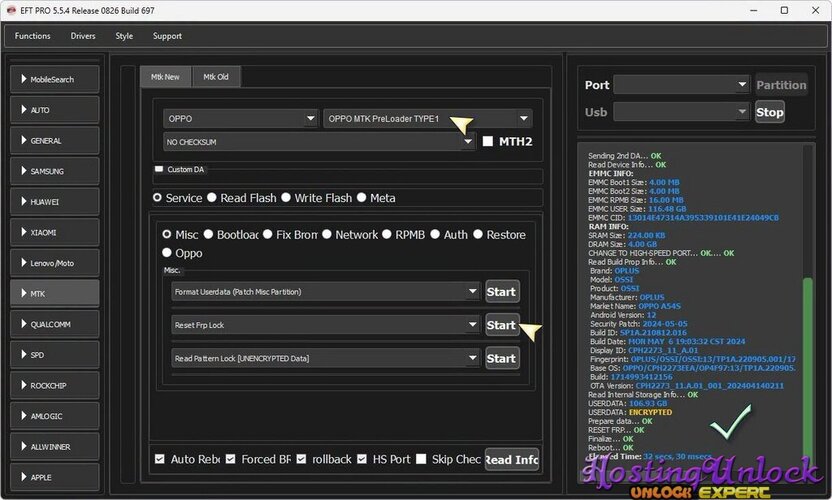Open the AUTO sidebar section
832x500 pixels.
click(54, 110)
